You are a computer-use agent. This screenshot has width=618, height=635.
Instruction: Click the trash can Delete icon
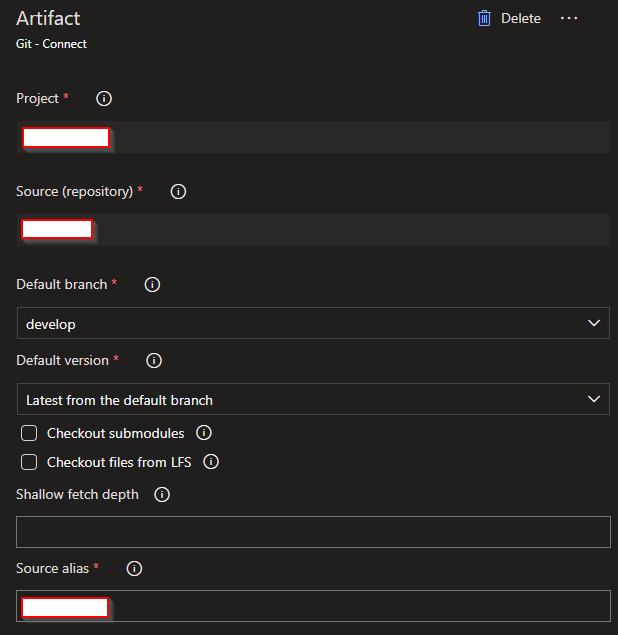485,18
